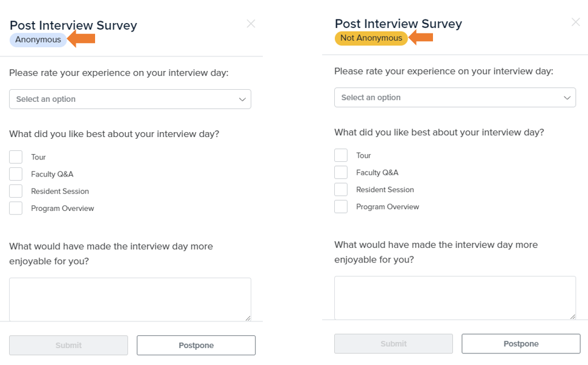Expand rating dropdown in Not Anonymous survey
588x365 pixels.
point(455,98)
